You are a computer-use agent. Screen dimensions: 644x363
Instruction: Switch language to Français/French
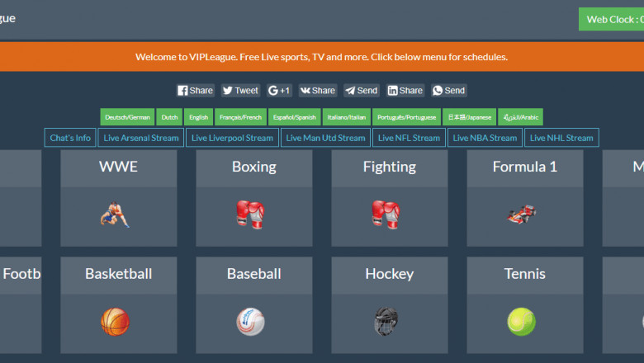point(241,117)
